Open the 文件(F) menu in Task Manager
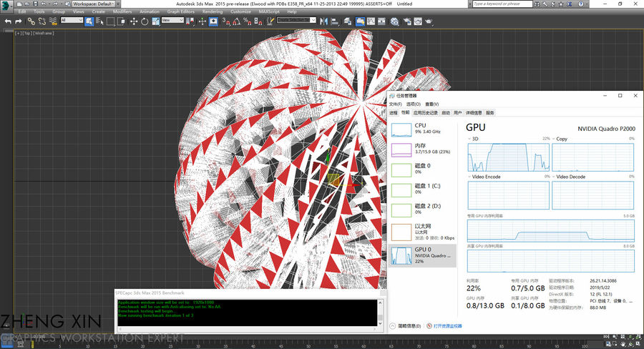This screenshot has width=644, height=349. [395, 104]
